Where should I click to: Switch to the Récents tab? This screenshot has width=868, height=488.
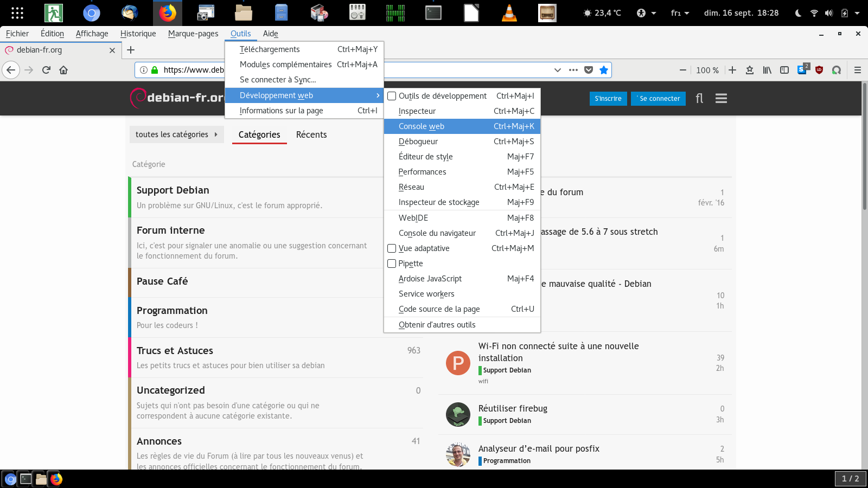tap(311, 134)
